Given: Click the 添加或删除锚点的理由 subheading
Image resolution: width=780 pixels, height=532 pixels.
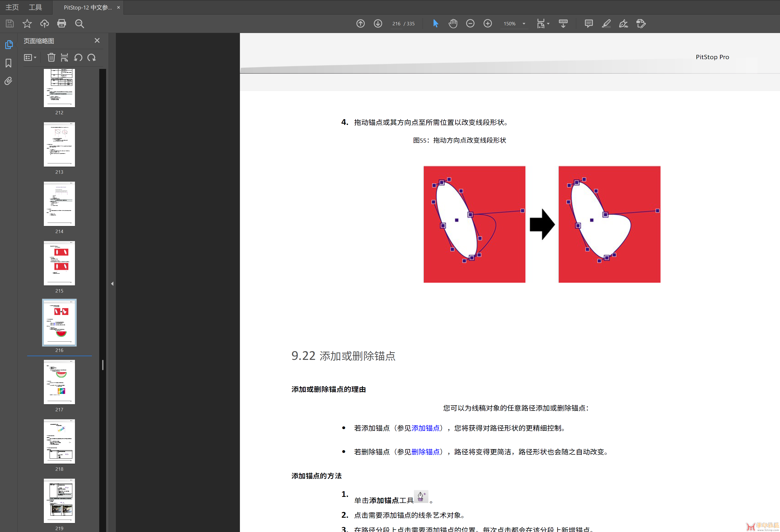Looking at the screenshot, I should (329, 389).
